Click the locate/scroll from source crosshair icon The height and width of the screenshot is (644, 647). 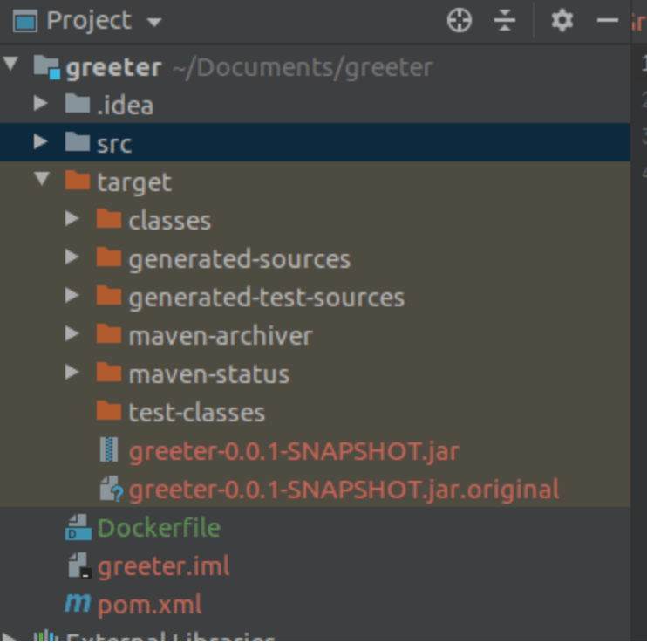pos(459,21)
